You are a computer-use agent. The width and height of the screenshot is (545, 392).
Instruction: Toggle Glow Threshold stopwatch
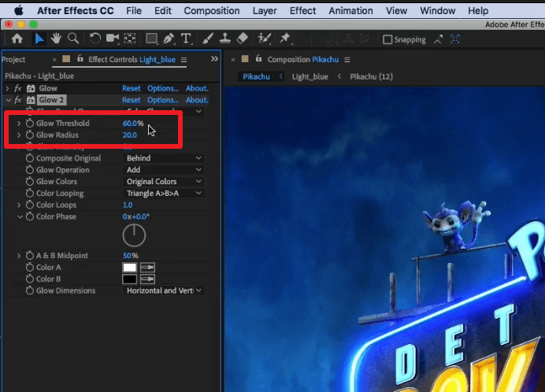pyautogui.click(x=30, y=123)
